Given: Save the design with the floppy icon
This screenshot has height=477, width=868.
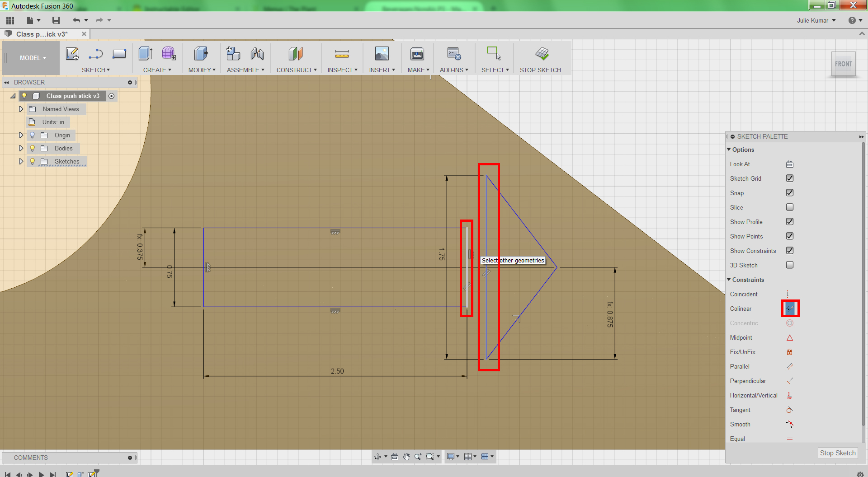Looking at the screenshot, I should pyautogui.click(x=56, y=20).
